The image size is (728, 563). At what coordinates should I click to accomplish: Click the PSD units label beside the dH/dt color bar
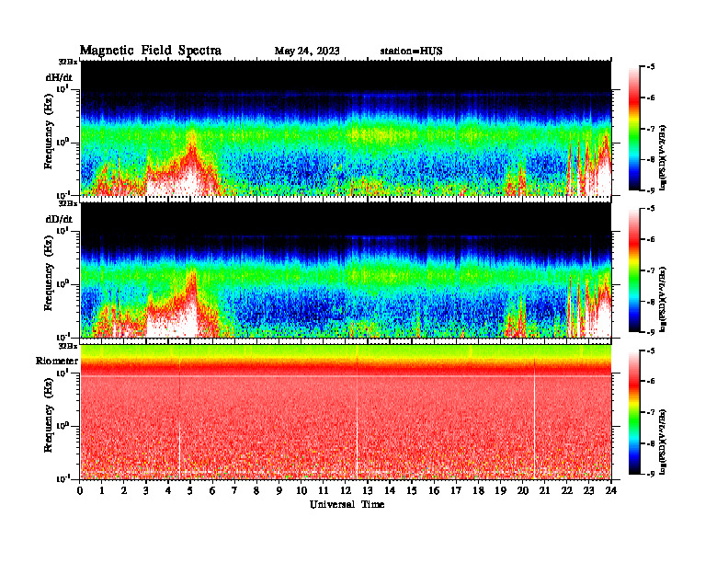(664, 157)
